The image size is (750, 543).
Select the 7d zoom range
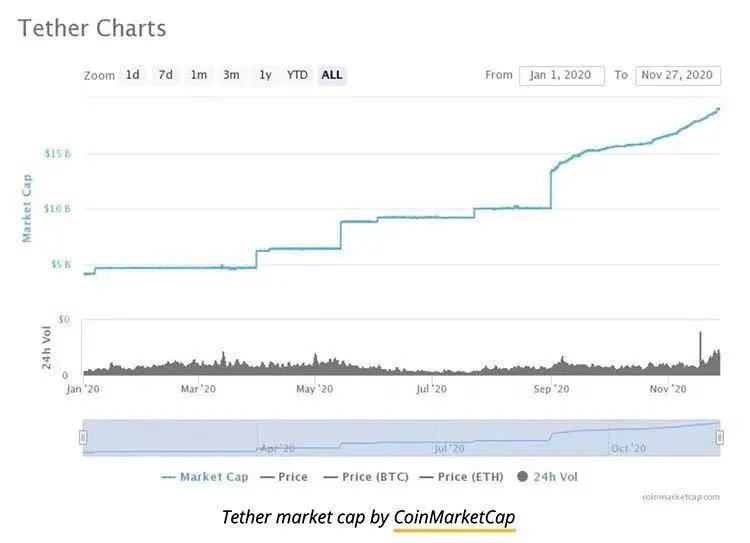166,75
